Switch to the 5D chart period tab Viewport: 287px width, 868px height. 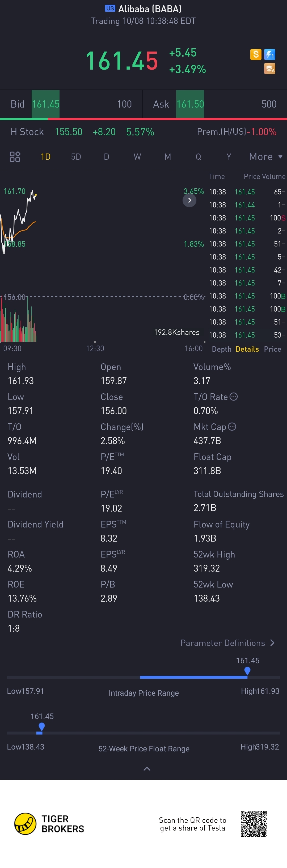(76, 157)
